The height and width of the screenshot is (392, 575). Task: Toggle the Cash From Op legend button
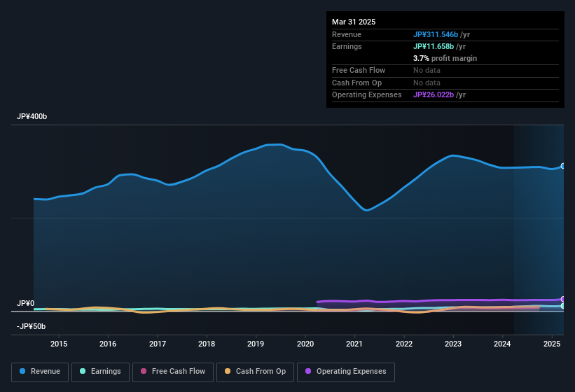pos(255,372)
